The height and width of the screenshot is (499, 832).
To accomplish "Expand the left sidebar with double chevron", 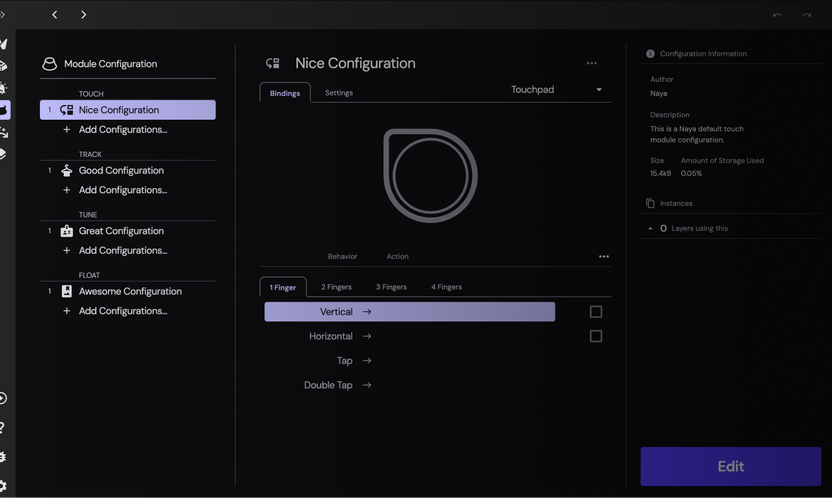I will coord(3,15).
